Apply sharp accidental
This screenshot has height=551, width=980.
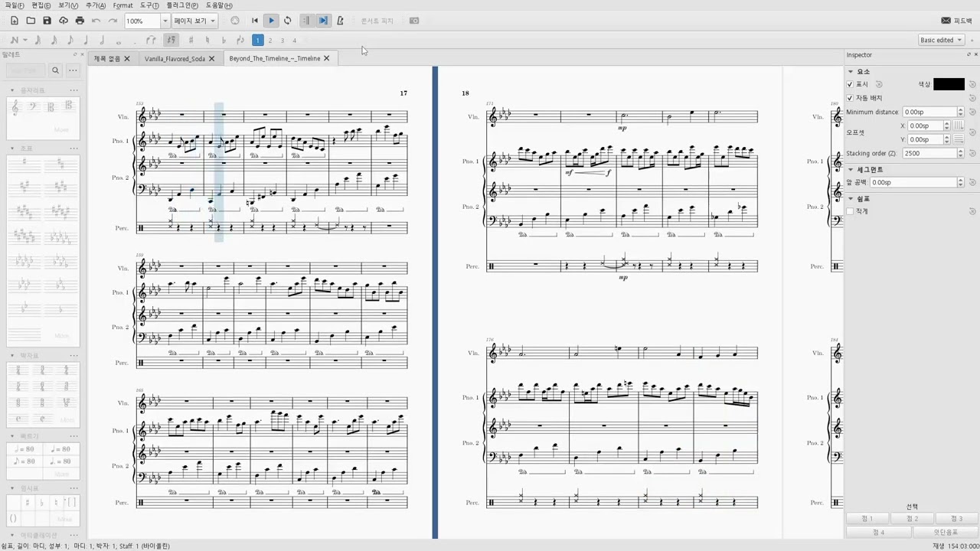coord(191,40)
